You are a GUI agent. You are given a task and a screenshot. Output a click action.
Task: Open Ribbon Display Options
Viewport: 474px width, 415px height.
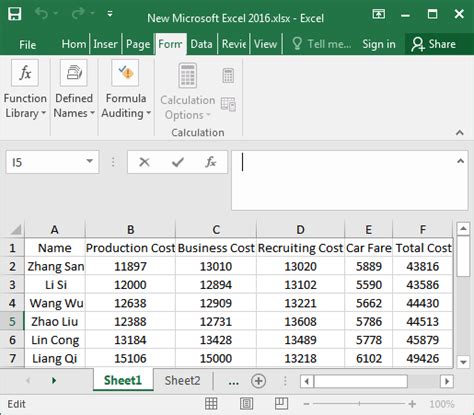pyautogui.click(x=378, y=14)
